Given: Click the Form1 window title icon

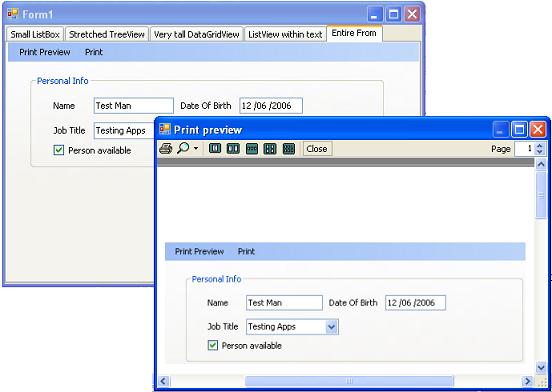Looking at the screenshot, I should tap(13, 14).
